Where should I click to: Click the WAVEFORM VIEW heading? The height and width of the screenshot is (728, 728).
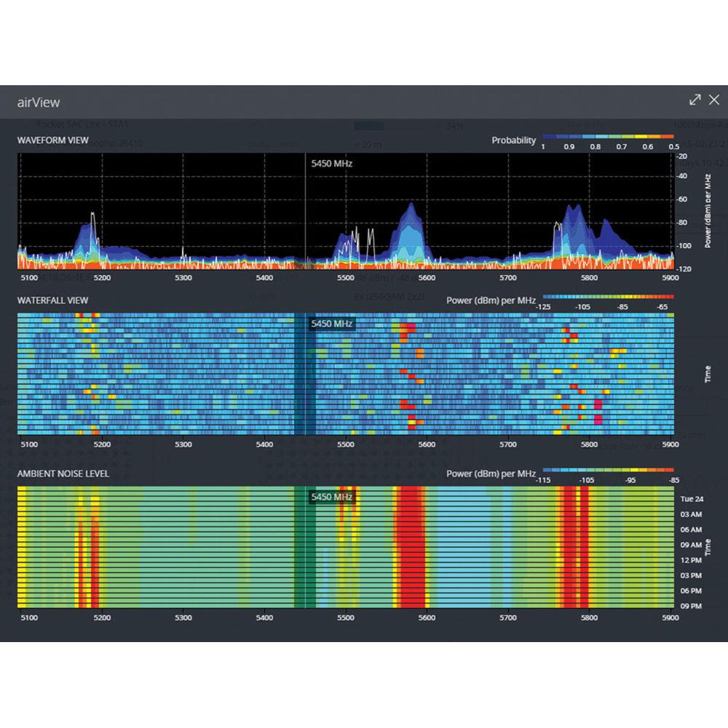(x=53, y=140)
